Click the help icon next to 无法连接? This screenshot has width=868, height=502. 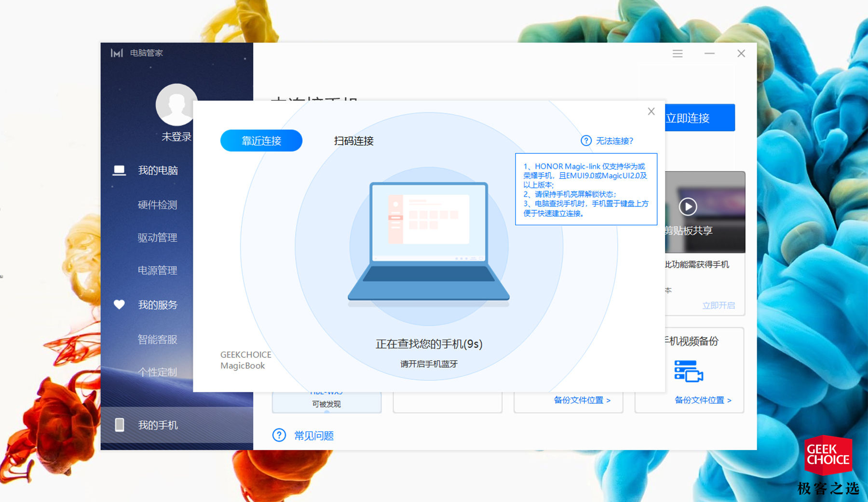[x=585, y=140]
